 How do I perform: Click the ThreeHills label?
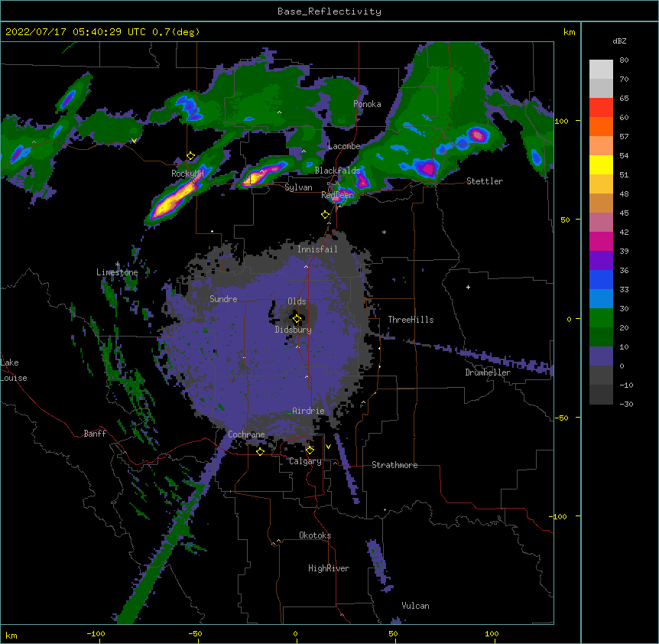411,320
